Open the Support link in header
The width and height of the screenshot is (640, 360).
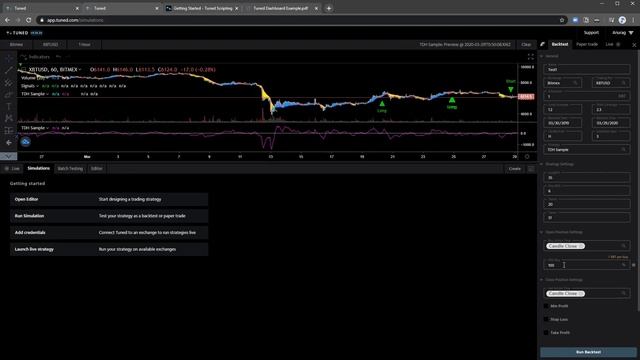591,33
